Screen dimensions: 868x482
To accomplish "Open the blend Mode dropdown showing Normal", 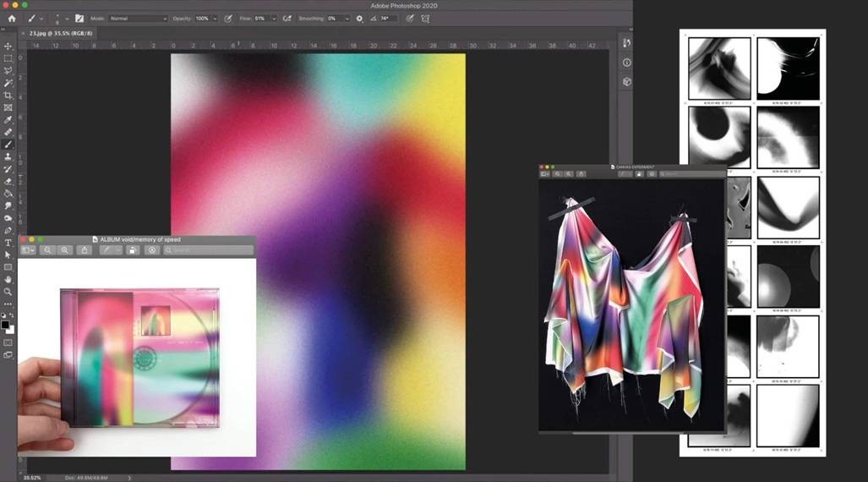I will tap(139, 18).
